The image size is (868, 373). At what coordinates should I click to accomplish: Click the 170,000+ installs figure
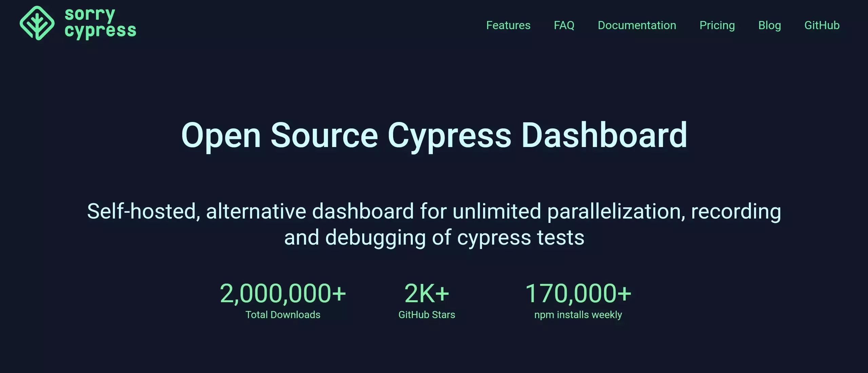[x=578, y=293]
